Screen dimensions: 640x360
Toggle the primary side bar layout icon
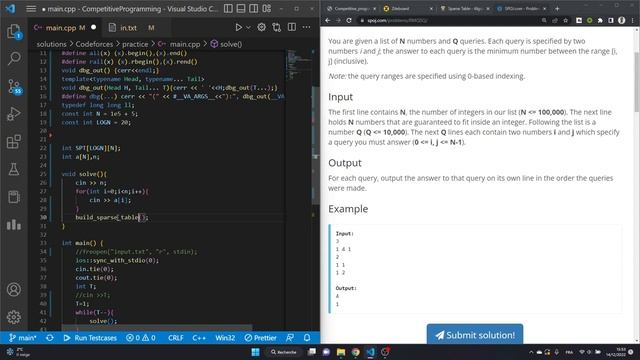click(x=228, y=9)
